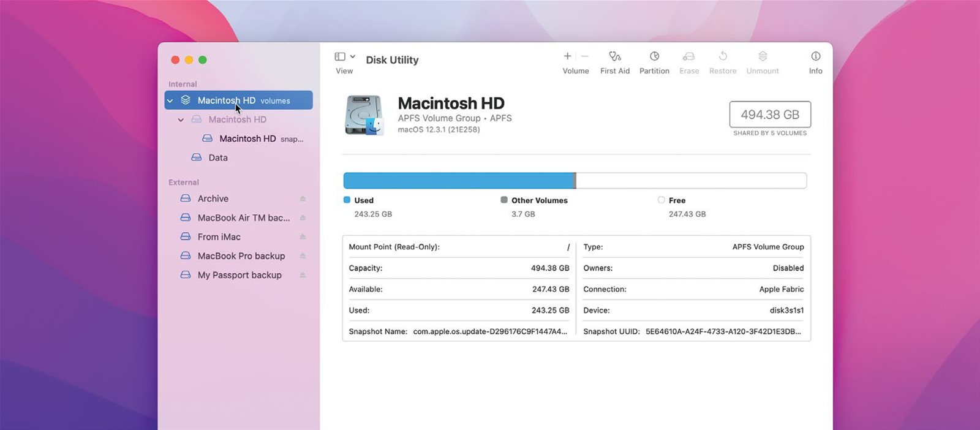Click the My Passport backup drive icon
This screenshot has width=980, height=430.
(x=186, y=275)
